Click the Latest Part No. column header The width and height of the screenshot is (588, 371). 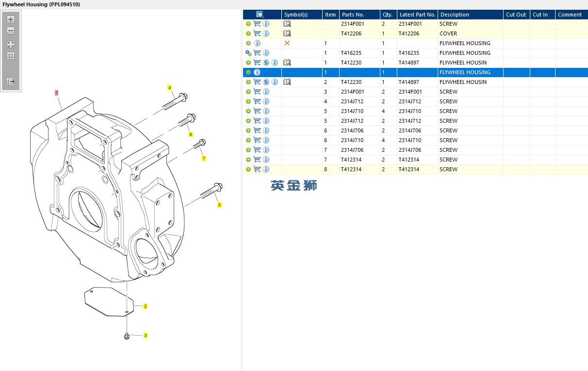(x=417, y=15)
